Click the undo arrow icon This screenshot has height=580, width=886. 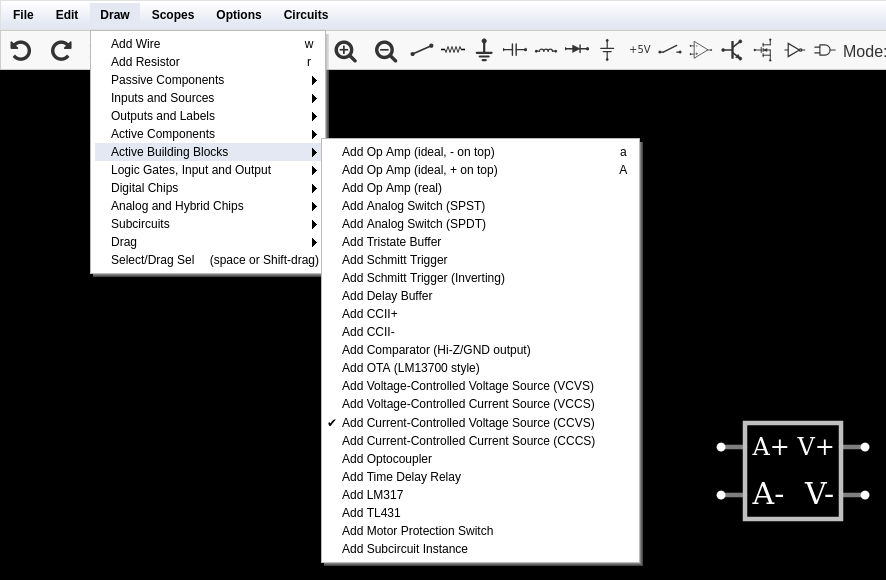click(21, 51)
